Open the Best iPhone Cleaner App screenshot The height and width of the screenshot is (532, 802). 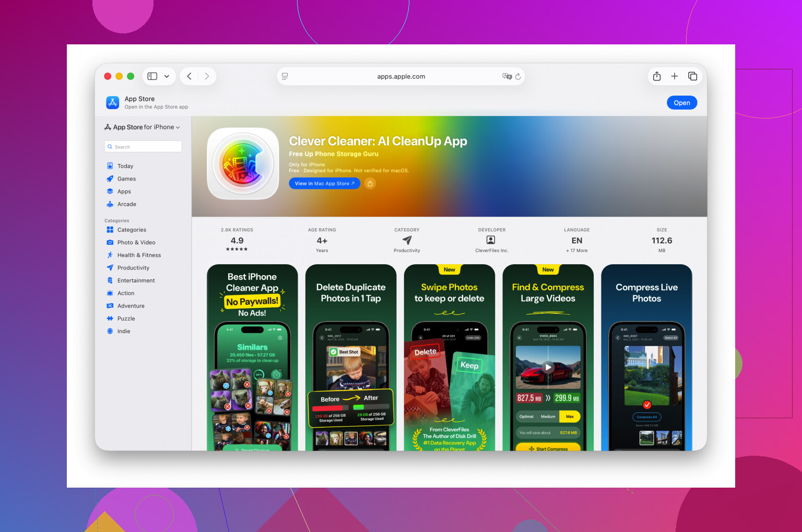(x=252, y=358)
